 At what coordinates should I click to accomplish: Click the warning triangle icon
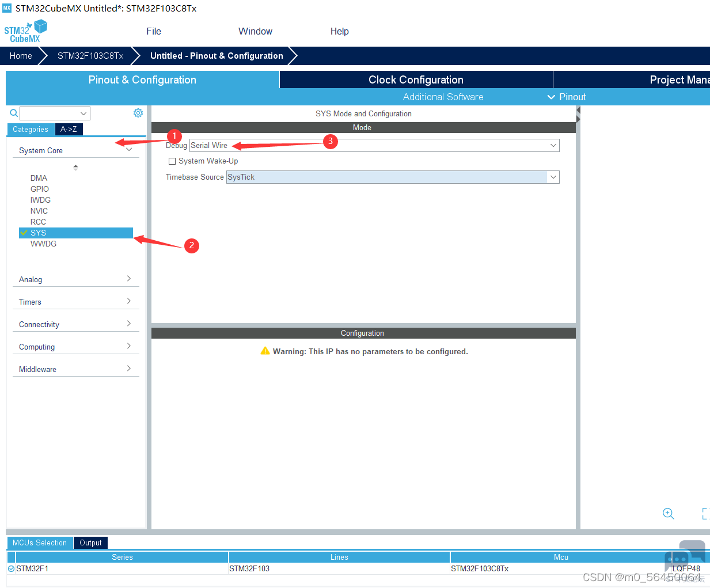click(x=265, y=351)
